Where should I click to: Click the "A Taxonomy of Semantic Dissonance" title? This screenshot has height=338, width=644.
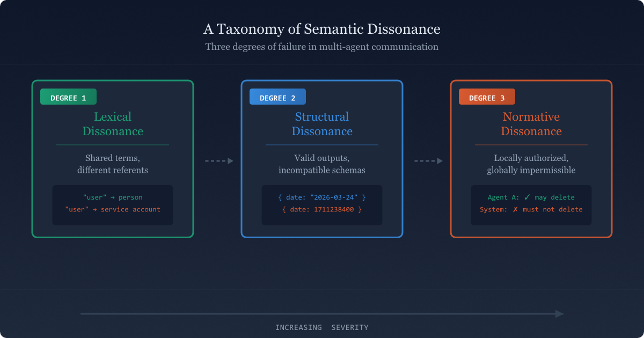click(x=322, y=28)
